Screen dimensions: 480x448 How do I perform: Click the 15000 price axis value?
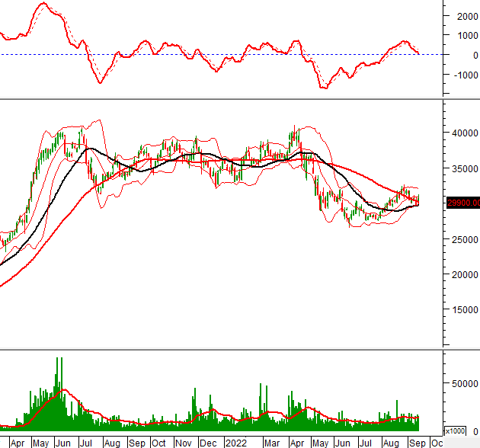coord(465,309)
